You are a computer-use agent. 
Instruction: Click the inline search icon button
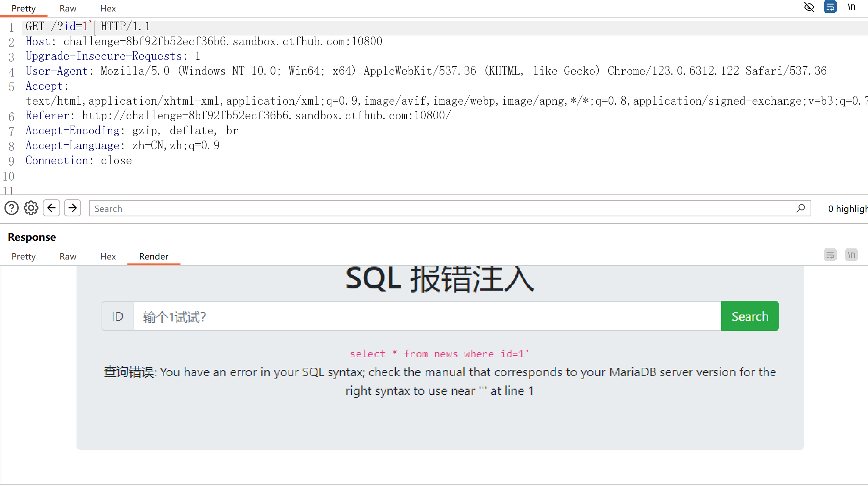(x=801, y=208)
